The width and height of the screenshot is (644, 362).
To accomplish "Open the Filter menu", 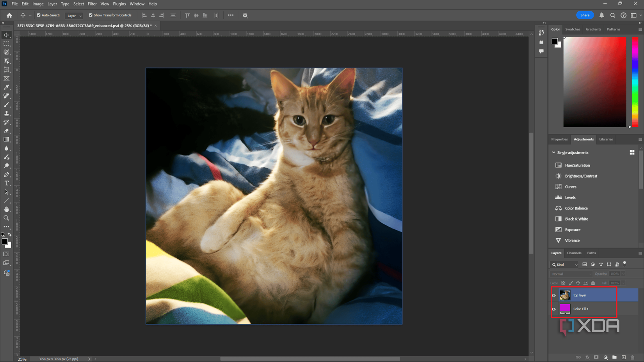I will pos(92,4).
